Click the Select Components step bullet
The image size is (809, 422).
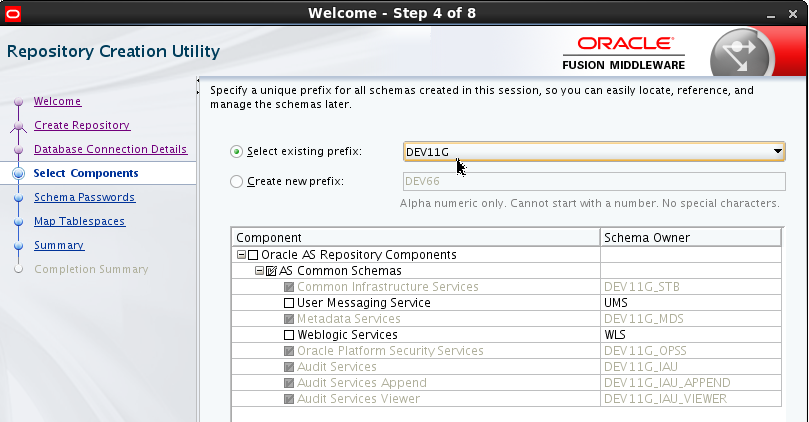pyautogui.click(x=19, y=173)
